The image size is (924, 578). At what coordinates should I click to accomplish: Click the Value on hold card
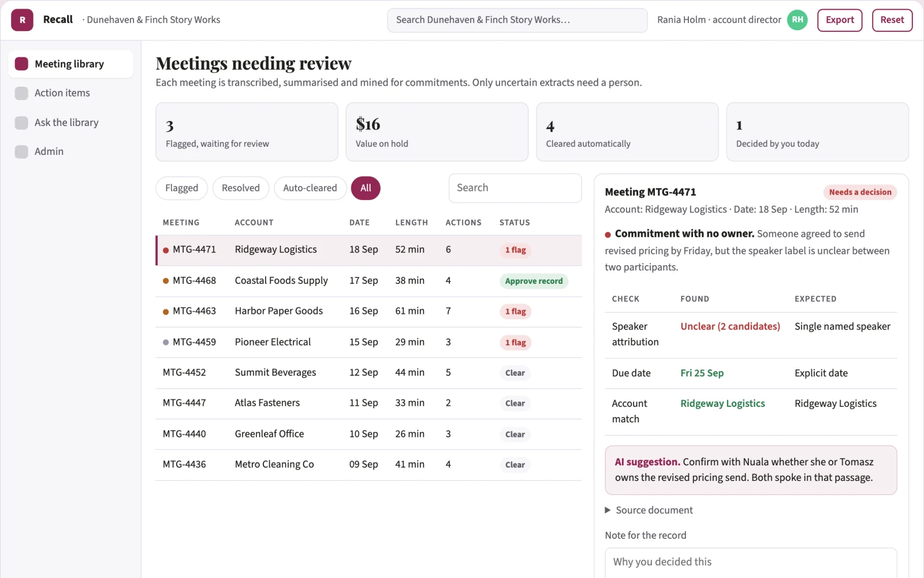(x=437, y=132)
